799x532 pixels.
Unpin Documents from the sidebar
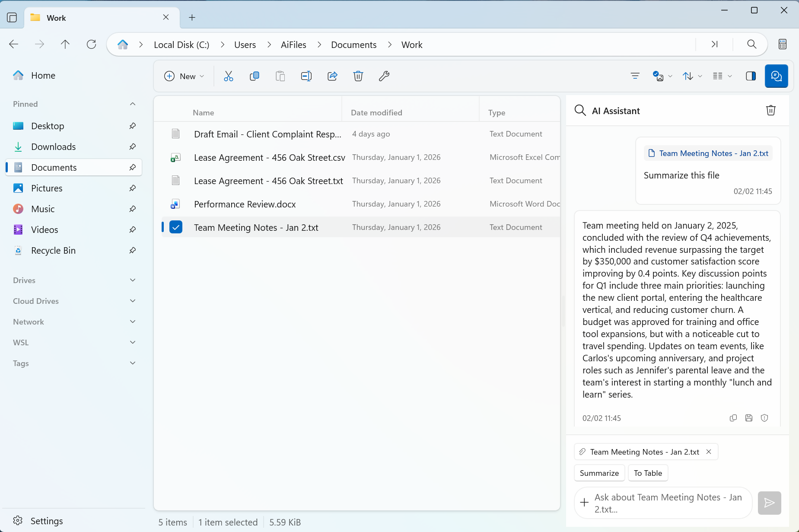pyautogui.click(x=133, y=167)
